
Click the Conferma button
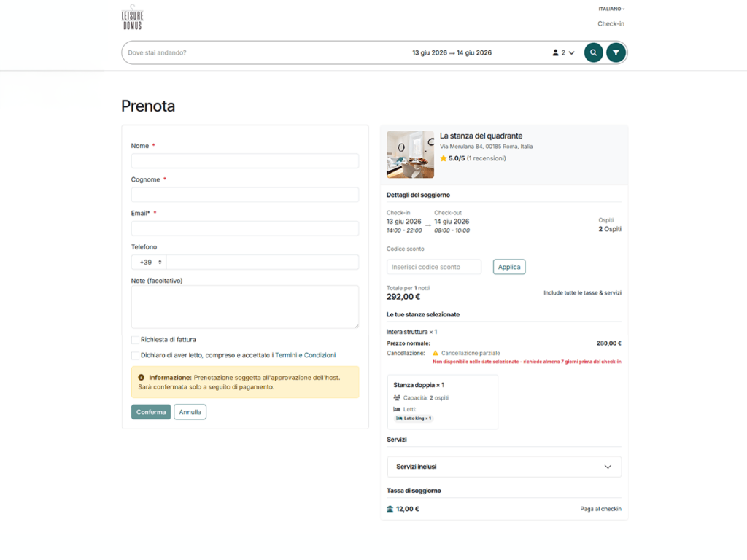pos(150,412)
